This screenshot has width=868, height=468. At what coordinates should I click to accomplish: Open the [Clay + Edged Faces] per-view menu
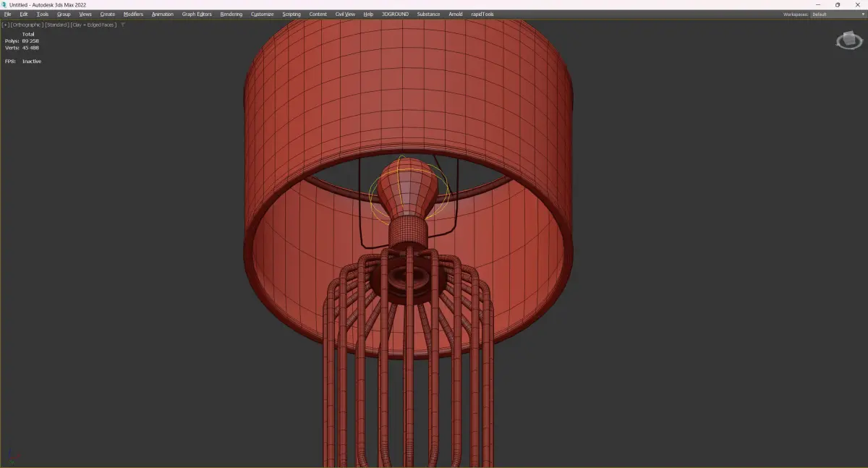93,25
